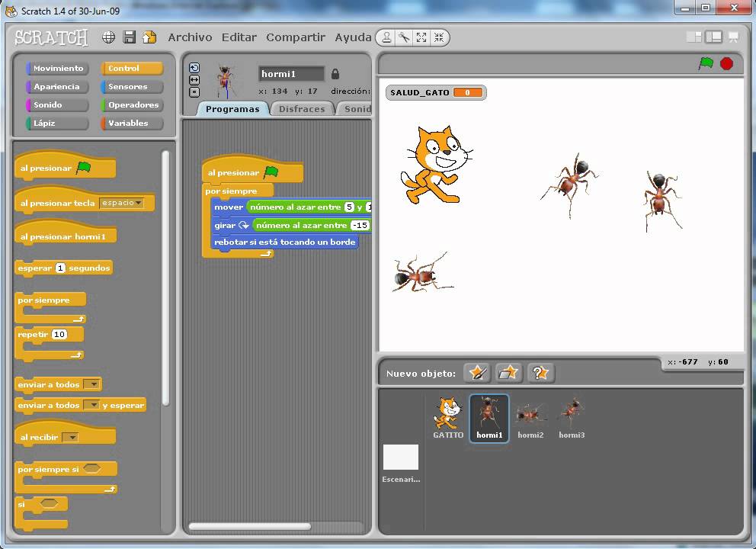The width and height of the screenshot is (756, 549).
Task: Switch to small stage view
Action: tap(694, 37)
